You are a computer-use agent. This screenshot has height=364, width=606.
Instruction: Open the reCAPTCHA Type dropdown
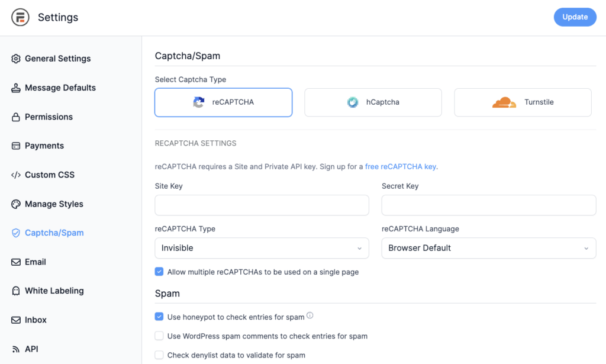tap(262, 248)
